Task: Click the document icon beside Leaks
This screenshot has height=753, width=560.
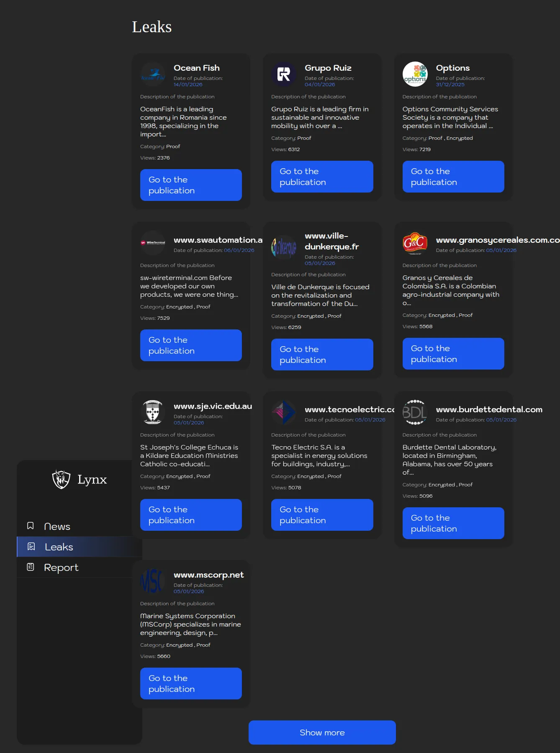Action: point(31,546)
